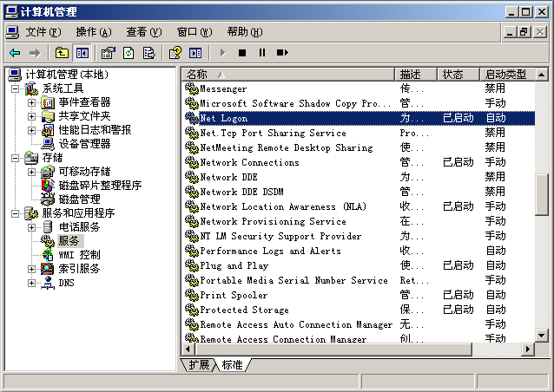Switch to the 扩展 tab
Screen dimensions: 554x392
(199, 364)
